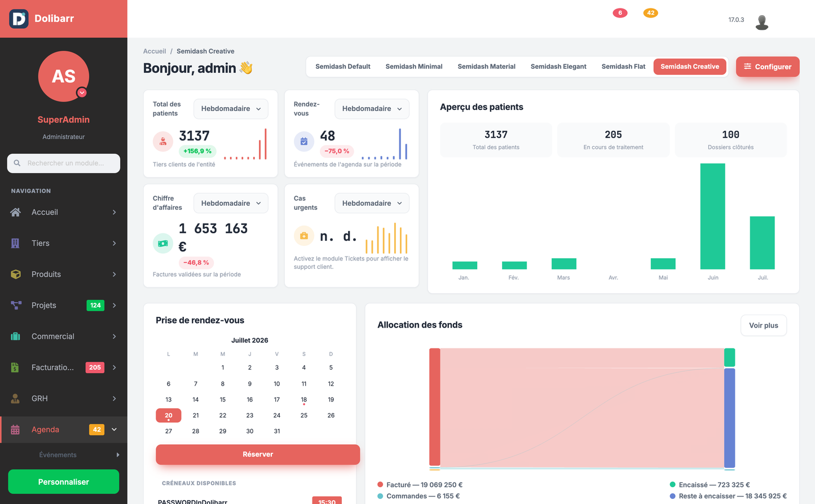This screenshot has height=504, width=815.
Task: Click the Juin bar in patients chart
Action: [x=713, y=216]
